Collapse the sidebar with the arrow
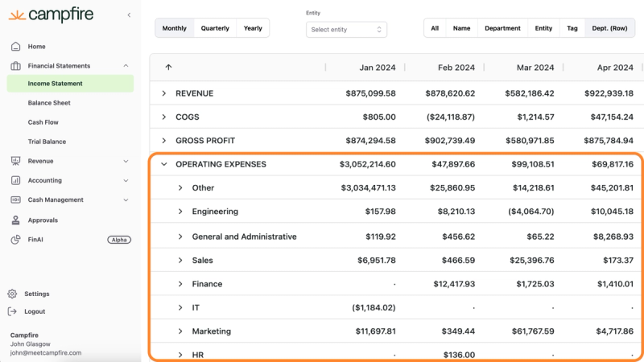The height and width of the screenshot is (362, 644). coord(129,15)
